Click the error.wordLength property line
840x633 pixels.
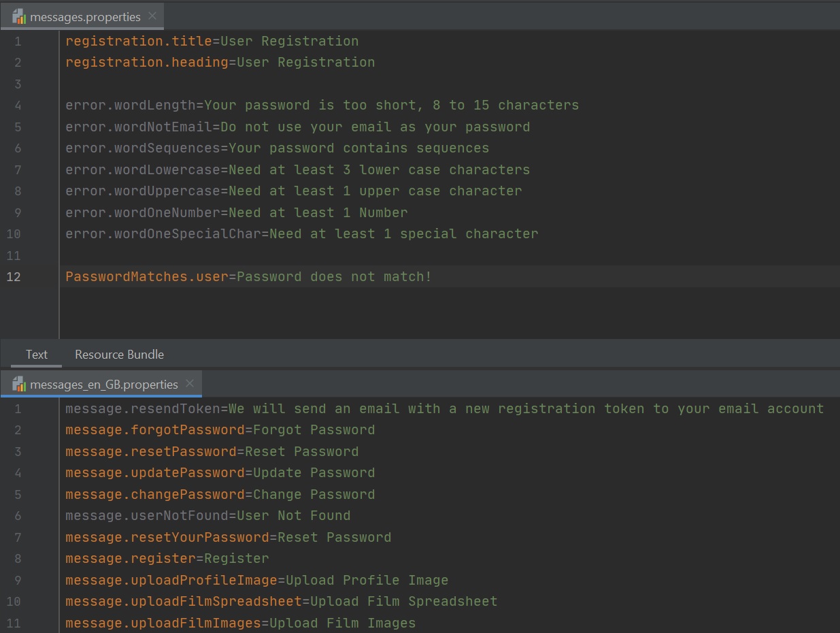(x=322, y=105)
